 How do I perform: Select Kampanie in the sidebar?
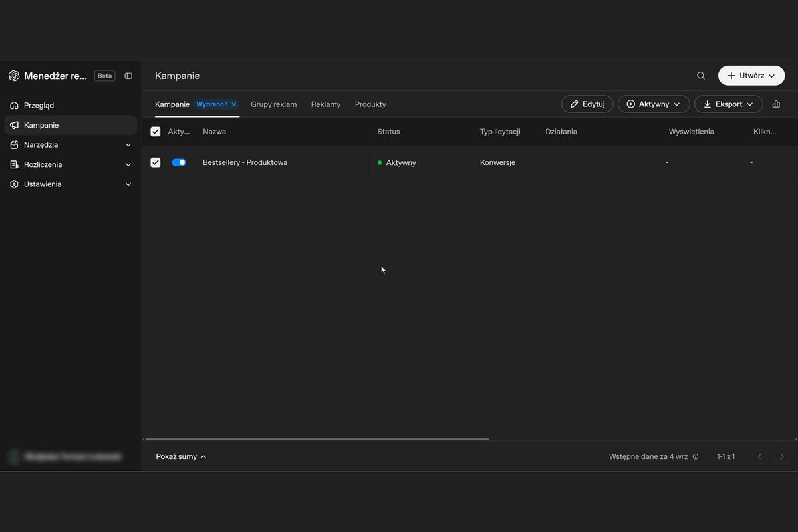coord(70,125)
